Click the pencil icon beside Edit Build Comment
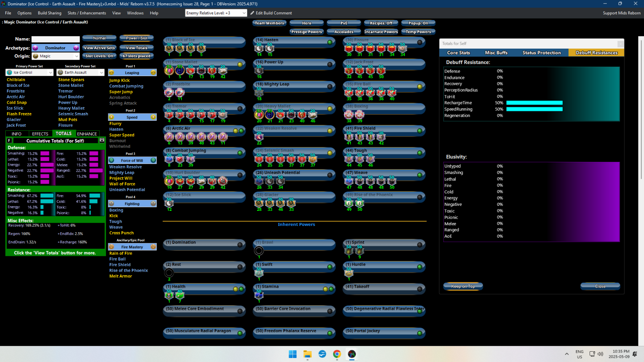644x362 pixels. 252,13
